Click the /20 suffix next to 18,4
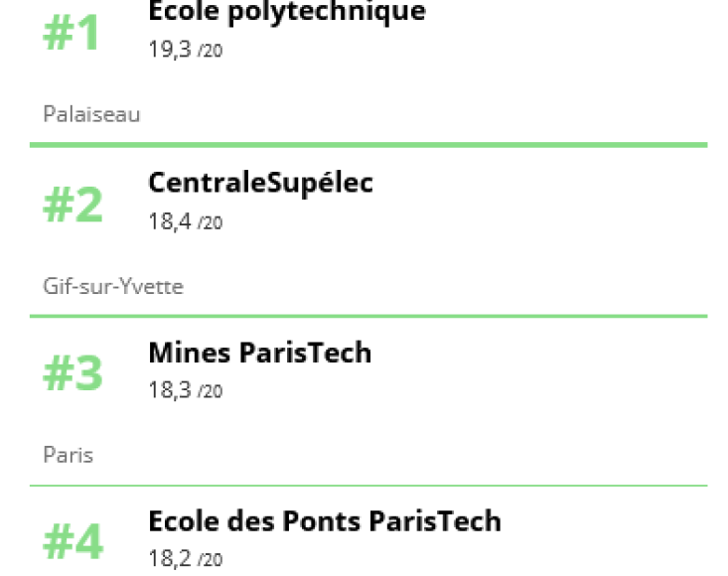The height and width of the screenshot is (576, 728). 210,223
